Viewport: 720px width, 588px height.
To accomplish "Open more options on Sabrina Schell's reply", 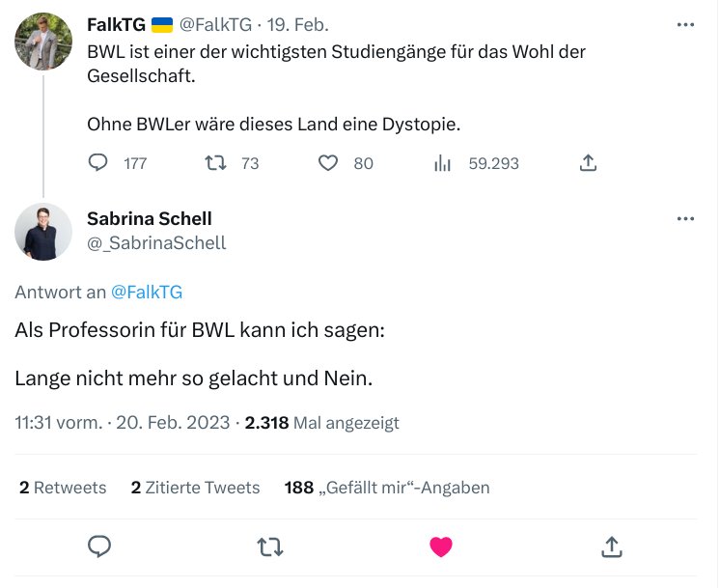I will [686, 219].
